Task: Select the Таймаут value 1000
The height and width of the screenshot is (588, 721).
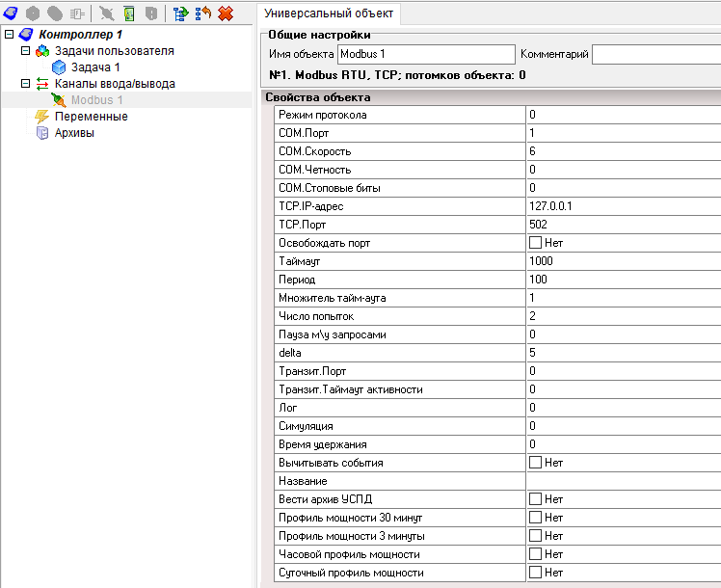Action: 624,261
